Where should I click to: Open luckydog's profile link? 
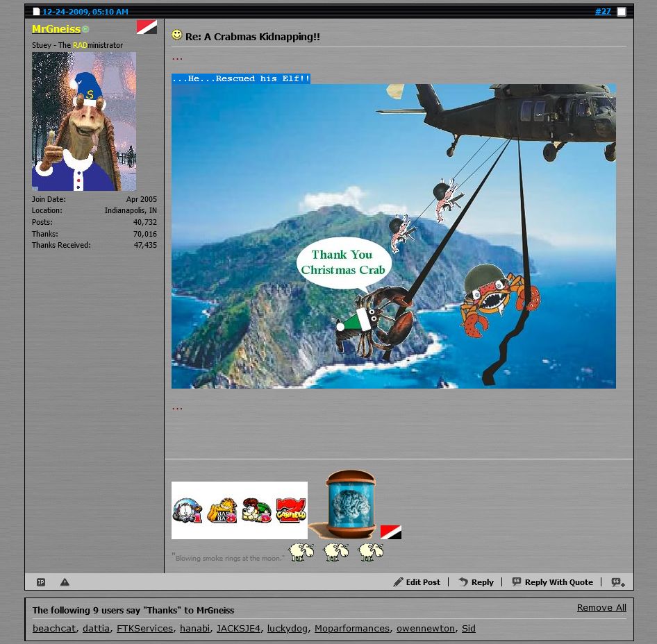[x=287, y=629]
